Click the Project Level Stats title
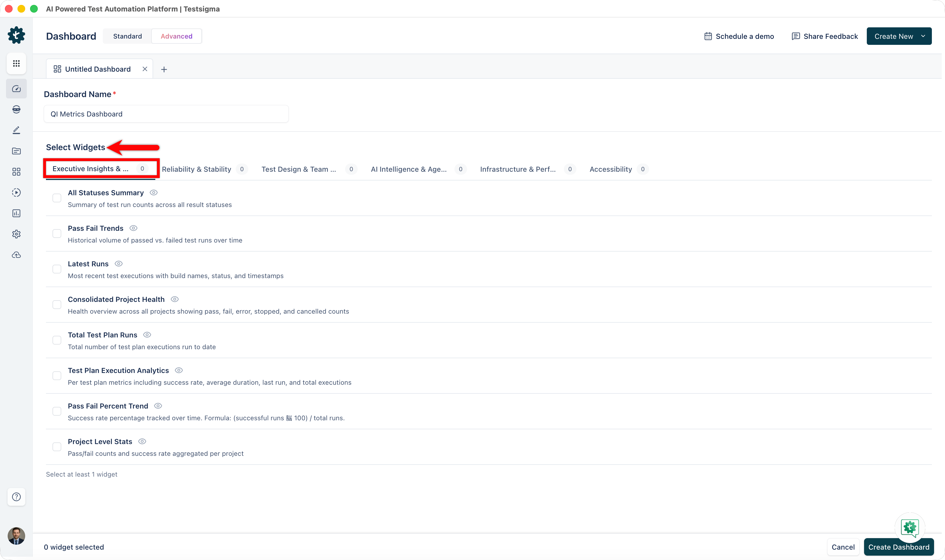This screenshot has height=560, width=945. [x=100, y=442]
